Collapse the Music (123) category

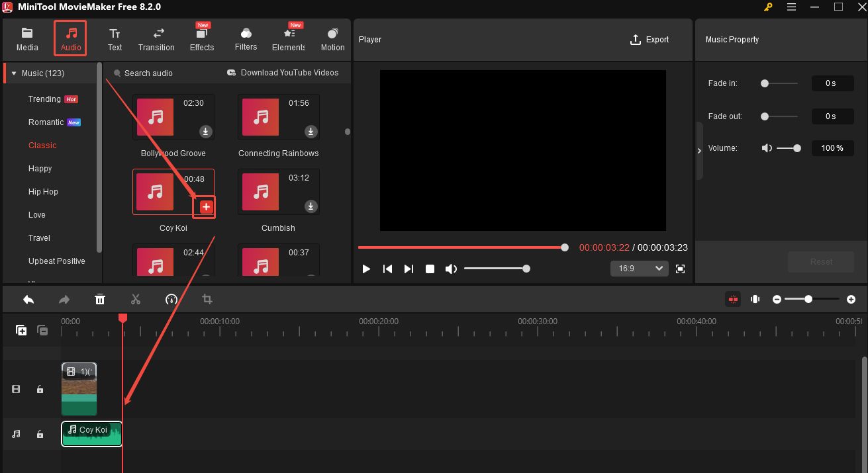click(x=13, y=73)
